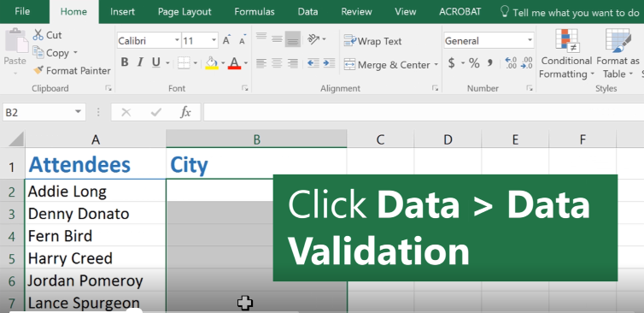Select Middle Align icon
The width and height of the screenshot is (644, 313).
[278, 39]
